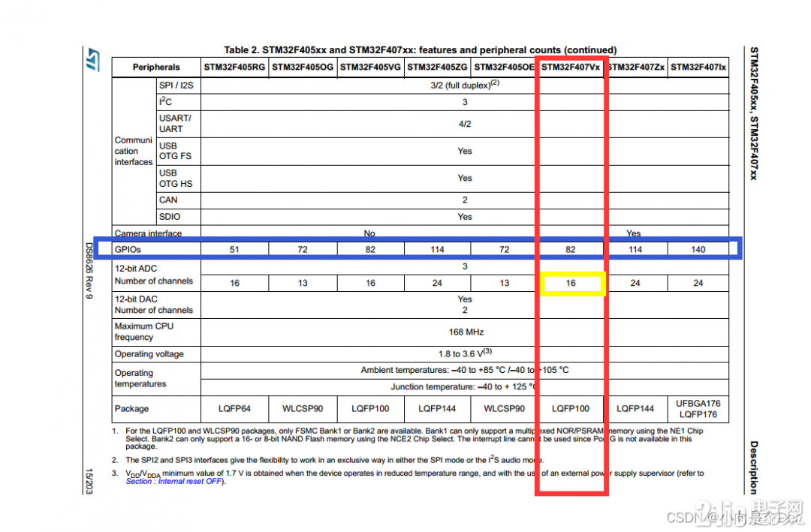Click the 'DS8626 Rev 9' document ID

point(89,271)
